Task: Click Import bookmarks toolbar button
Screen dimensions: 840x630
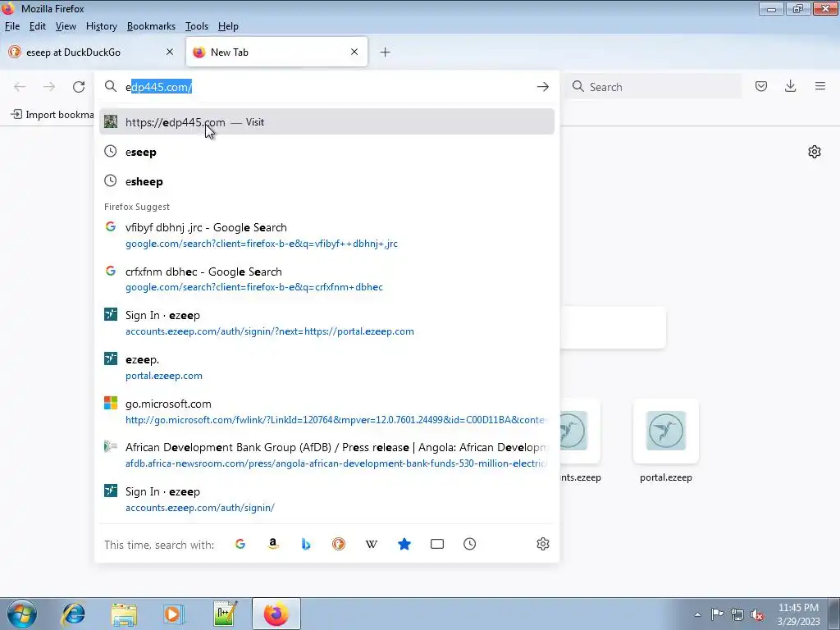Action: 52,115
